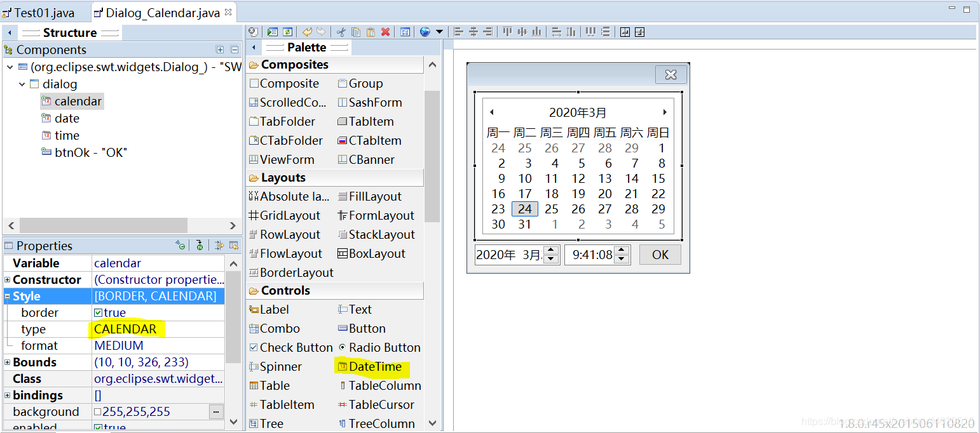The height and width of the screenshot is (433, 980).
Task: Pick the Check Button palette entry
Action: coord(291,347)
